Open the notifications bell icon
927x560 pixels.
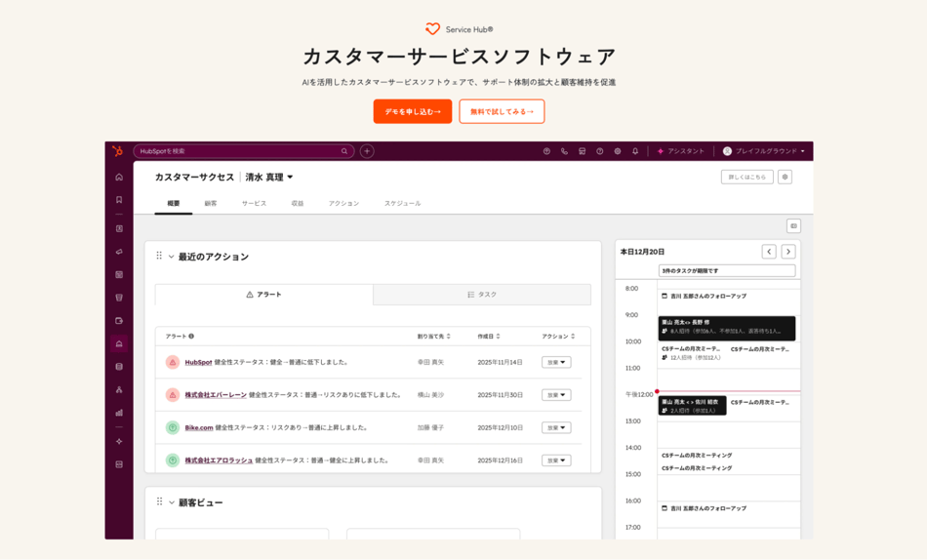[635, 151]
